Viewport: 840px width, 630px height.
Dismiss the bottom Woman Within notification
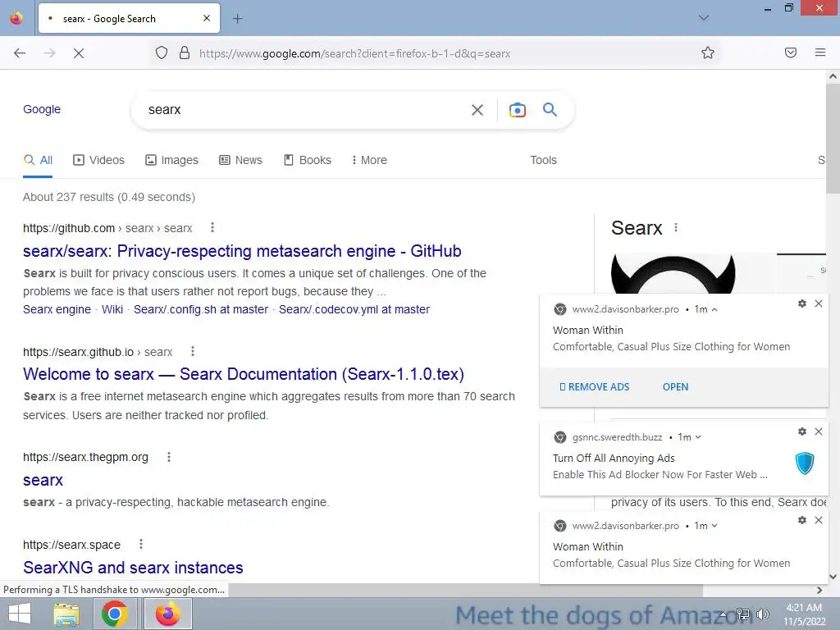(819, 520)
